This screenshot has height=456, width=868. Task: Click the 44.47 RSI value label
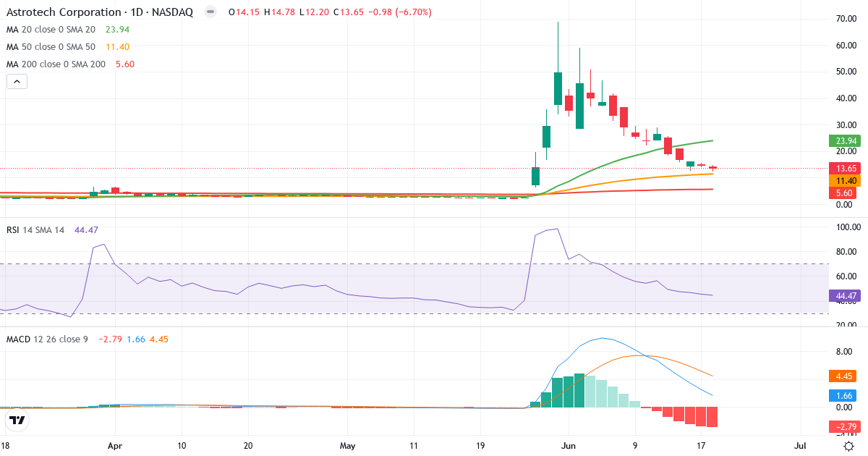point(844,295)
